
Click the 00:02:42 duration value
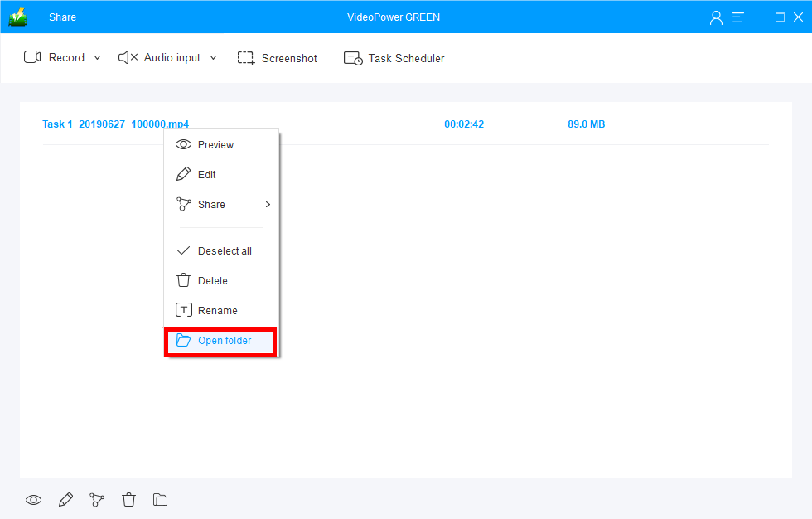point(464,124)
